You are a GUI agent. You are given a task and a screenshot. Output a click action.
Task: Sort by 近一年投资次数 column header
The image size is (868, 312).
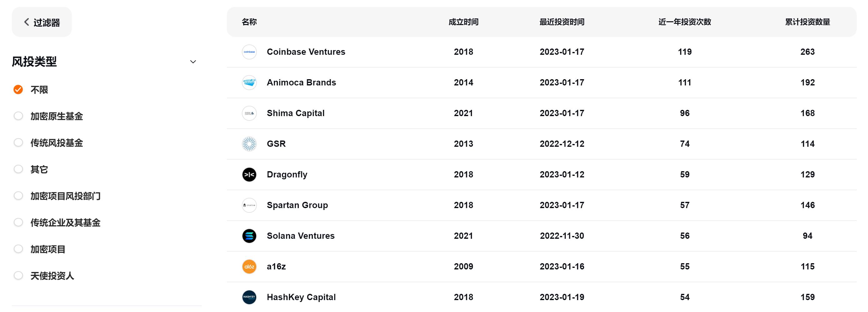684,22
